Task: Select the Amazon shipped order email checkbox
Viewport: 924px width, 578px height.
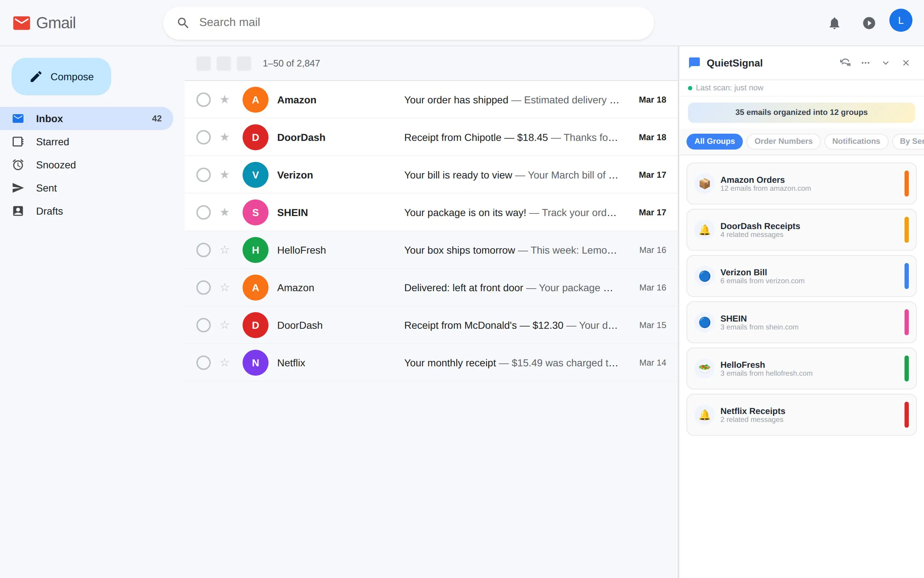Action: [x=204, y=100]
